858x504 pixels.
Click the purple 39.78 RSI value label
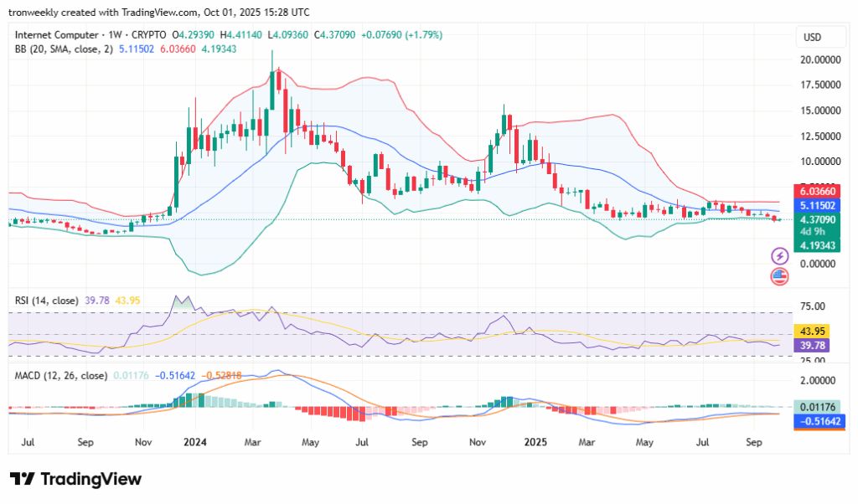811,345
